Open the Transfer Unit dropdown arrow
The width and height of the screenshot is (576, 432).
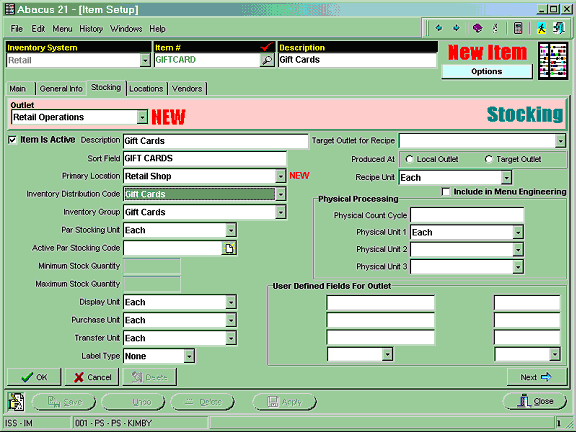coord(231,338)
